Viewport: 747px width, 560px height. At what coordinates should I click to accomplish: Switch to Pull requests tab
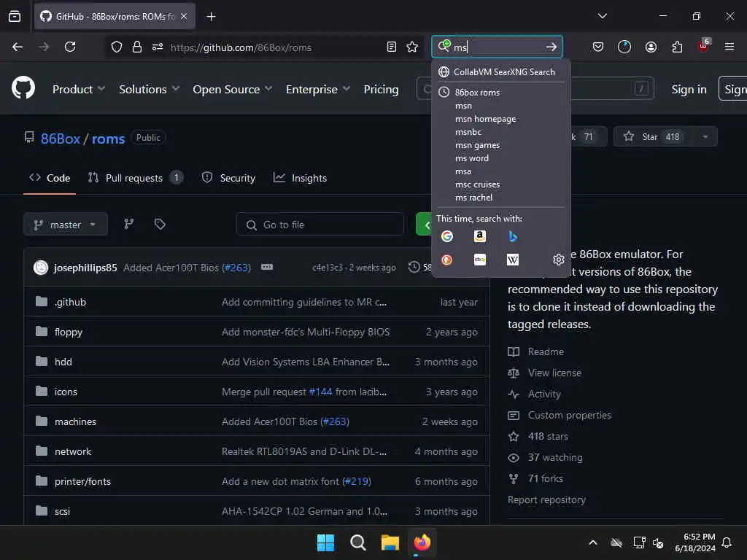(135, 178)
